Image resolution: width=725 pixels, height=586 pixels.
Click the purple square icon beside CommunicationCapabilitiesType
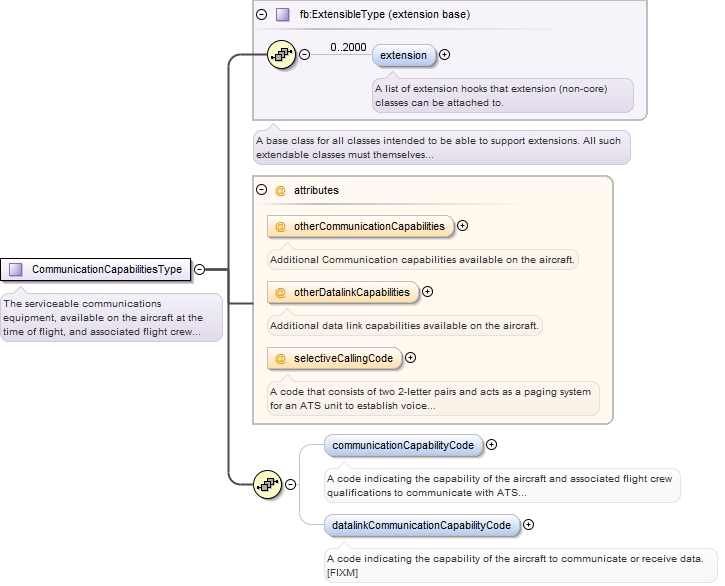coord(16,269)
